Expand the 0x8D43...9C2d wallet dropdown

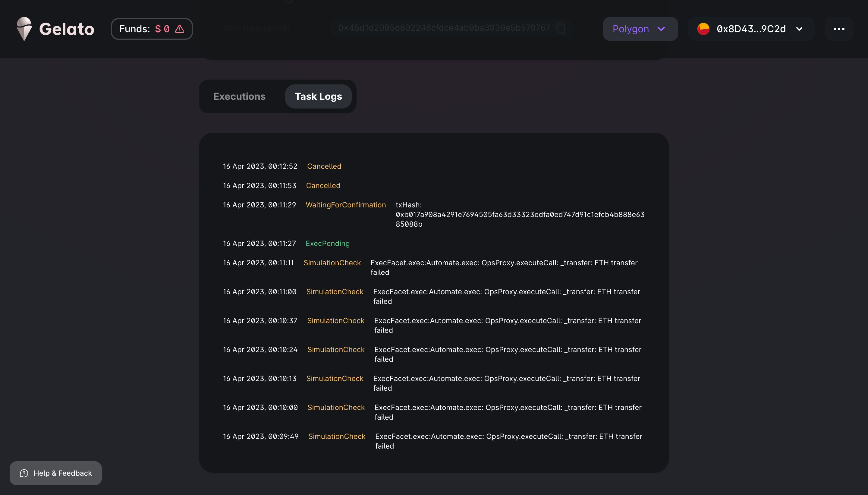click(751, 29)
